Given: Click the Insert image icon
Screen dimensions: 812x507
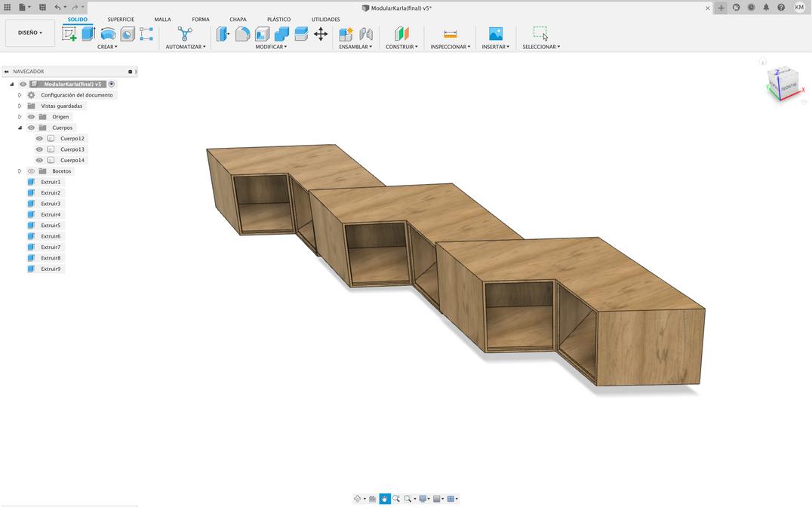Looking at the screenshot, I should (x=495, y=33).
